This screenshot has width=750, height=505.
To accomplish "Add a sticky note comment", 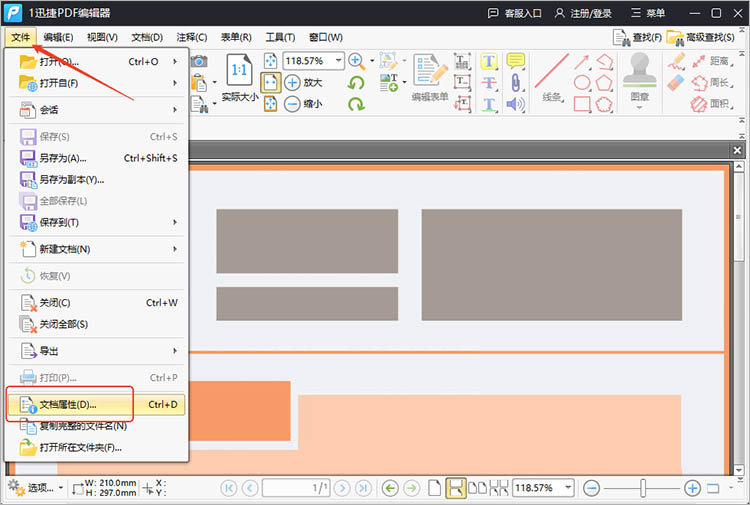I will (516, 61).
